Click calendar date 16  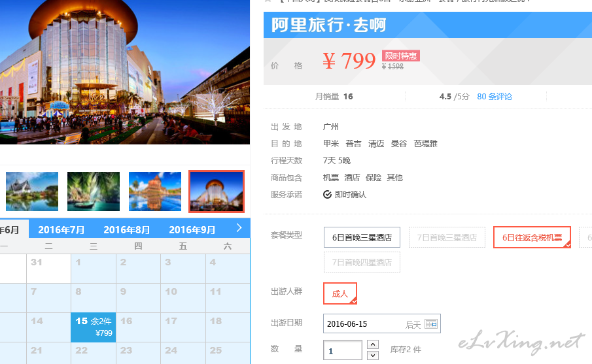[x=138, y=327]
